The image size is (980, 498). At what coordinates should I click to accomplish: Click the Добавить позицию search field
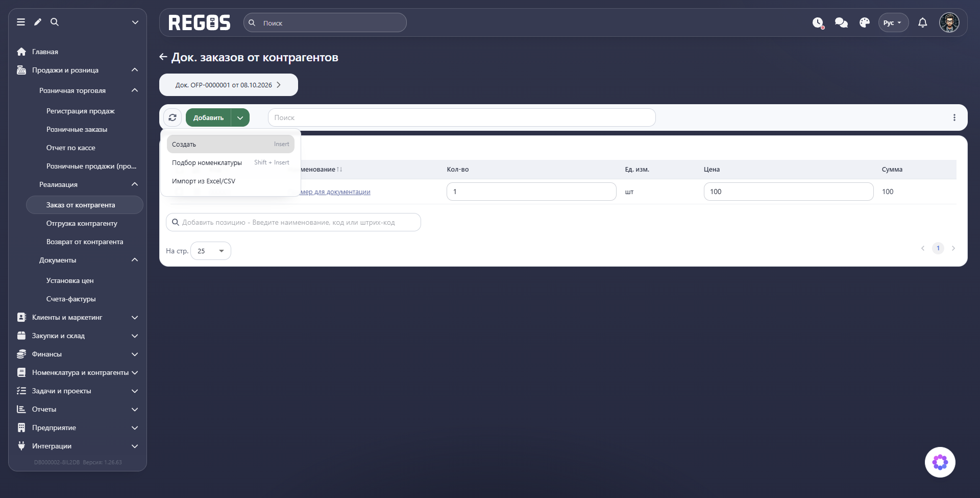click(293, 222)
